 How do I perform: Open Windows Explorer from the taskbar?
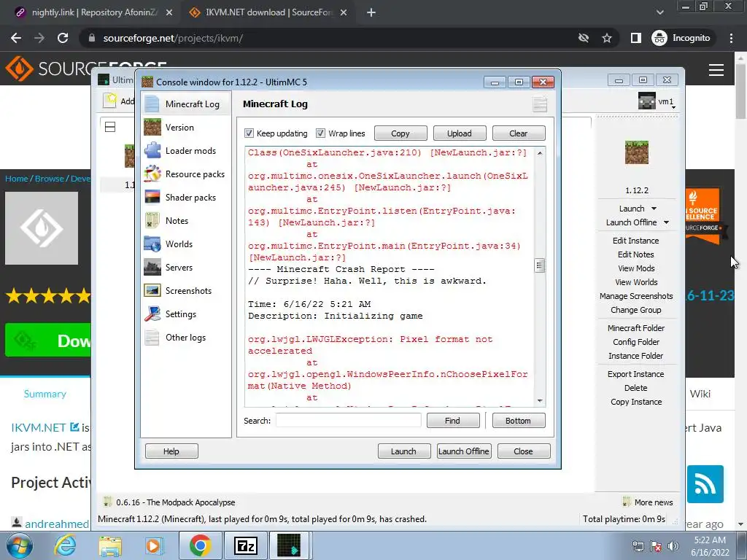click(110, 545)
